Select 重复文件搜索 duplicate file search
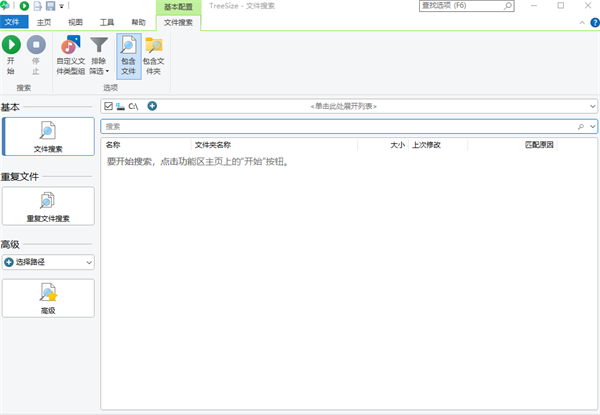The image size is (600, 415). click(x=49, y=205)
